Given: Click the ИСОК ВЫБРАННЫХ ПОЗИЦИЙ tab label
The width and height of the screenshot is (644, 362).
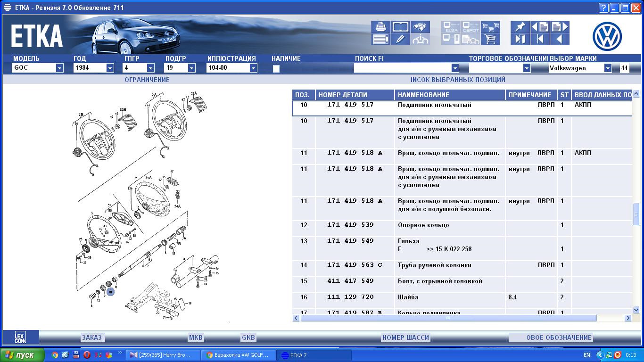Looking at the screenshot, I should pos(458,80).
